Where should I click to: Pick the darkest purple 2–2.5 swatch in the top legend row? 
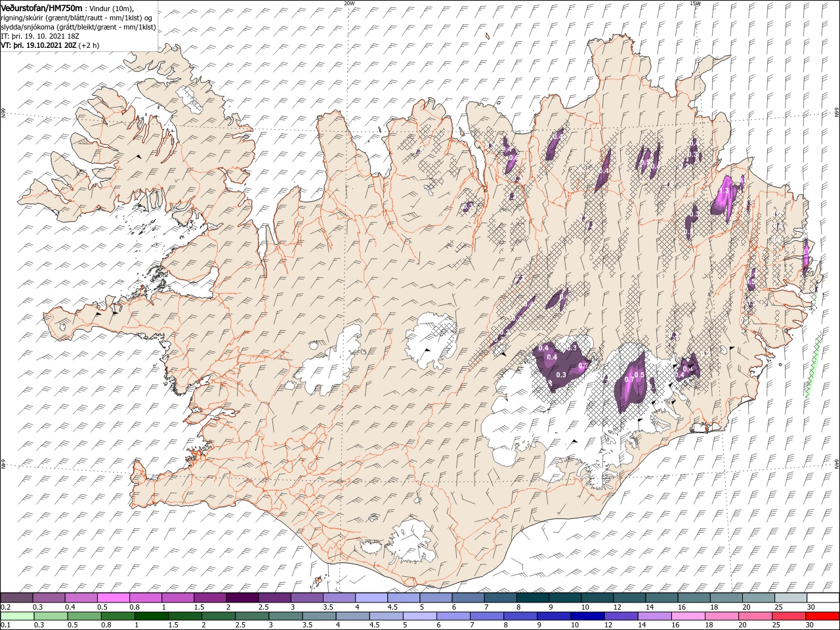pyautogui.click(x=243, y=598)
